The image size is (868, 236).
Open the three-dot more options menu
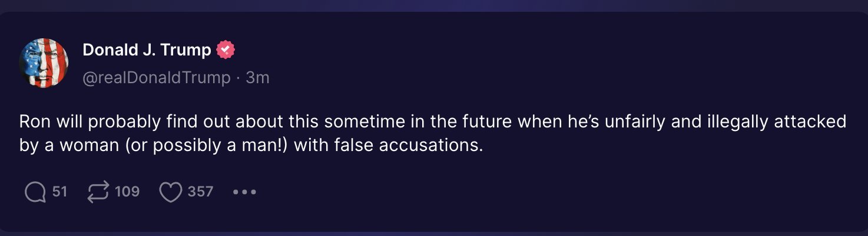[244, 192]
